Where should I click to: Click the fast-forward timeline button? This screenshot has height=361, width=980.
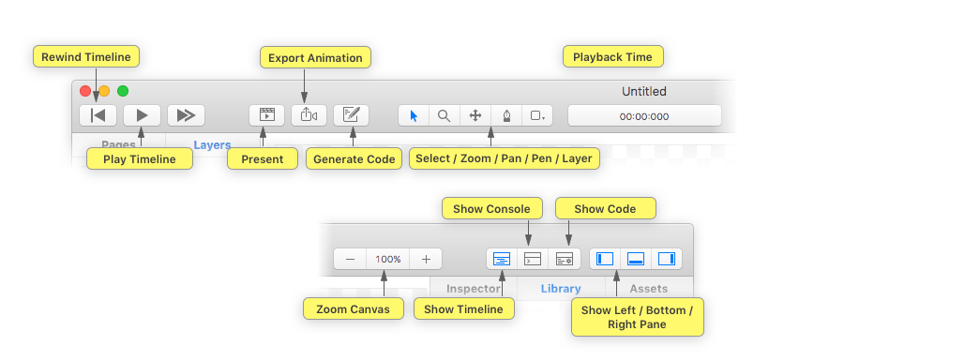click(186, 115)
